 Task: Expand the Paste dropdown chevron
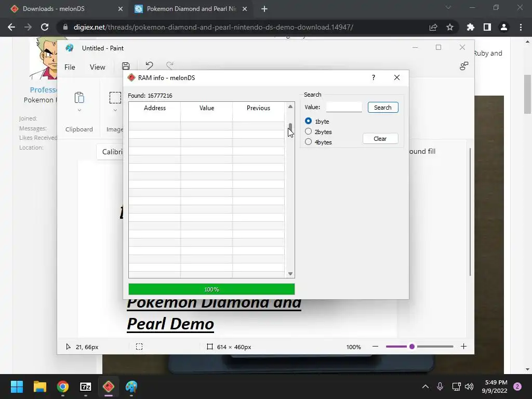(x=79, y=110)
